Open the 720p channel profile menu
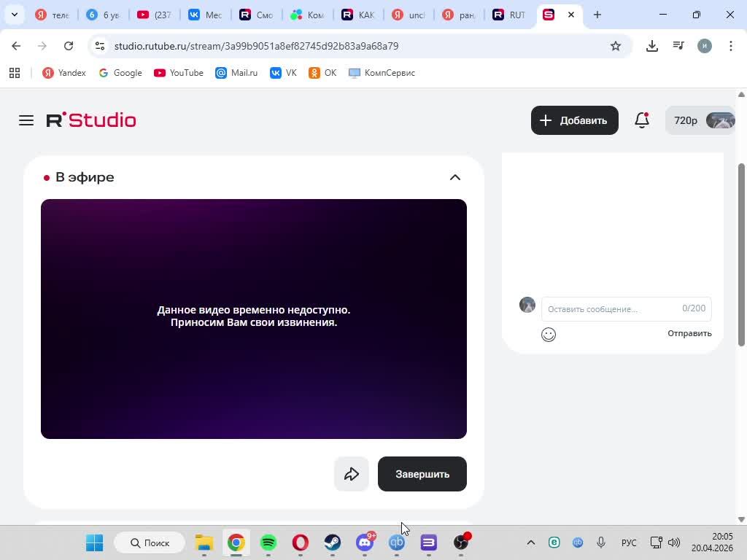 700,120
